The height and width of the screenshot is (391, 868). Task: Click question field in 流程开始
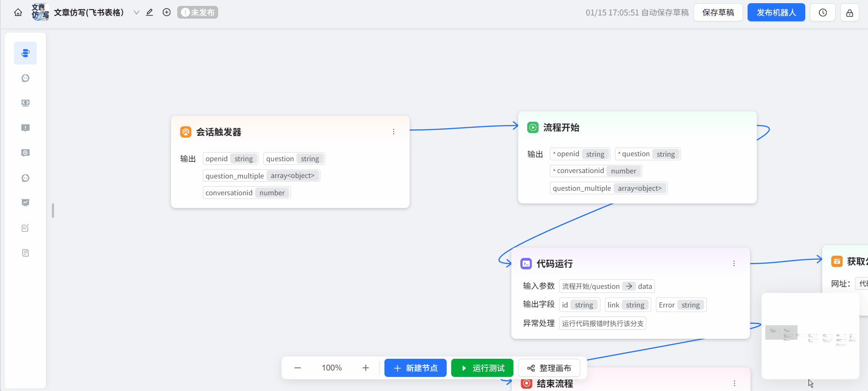tap(648, 154)
